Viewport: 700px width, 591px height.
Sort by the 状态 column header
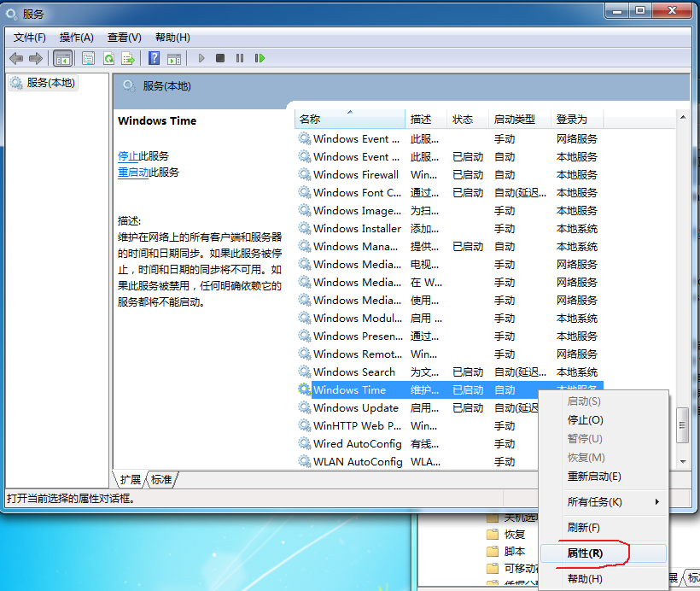pos(468,120)
